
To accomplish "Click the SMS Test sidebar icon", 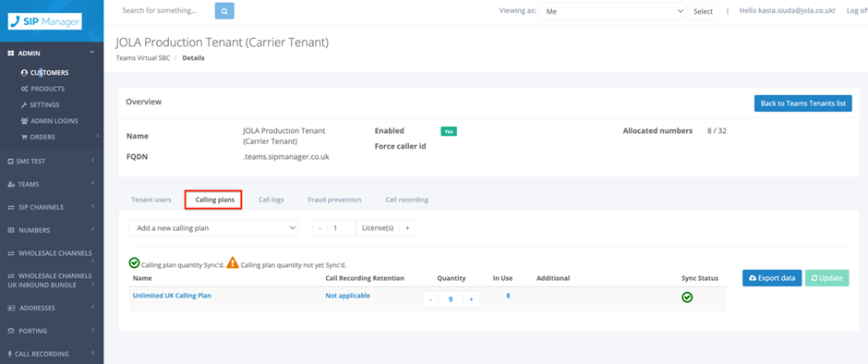I will pos(10,162).
